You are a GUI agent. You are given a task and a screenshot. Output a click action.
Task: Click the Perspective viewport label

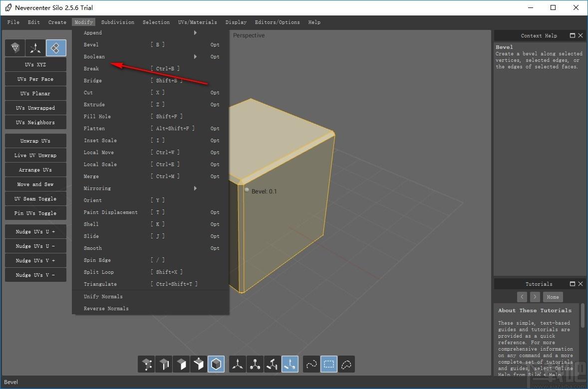point(249,35)
